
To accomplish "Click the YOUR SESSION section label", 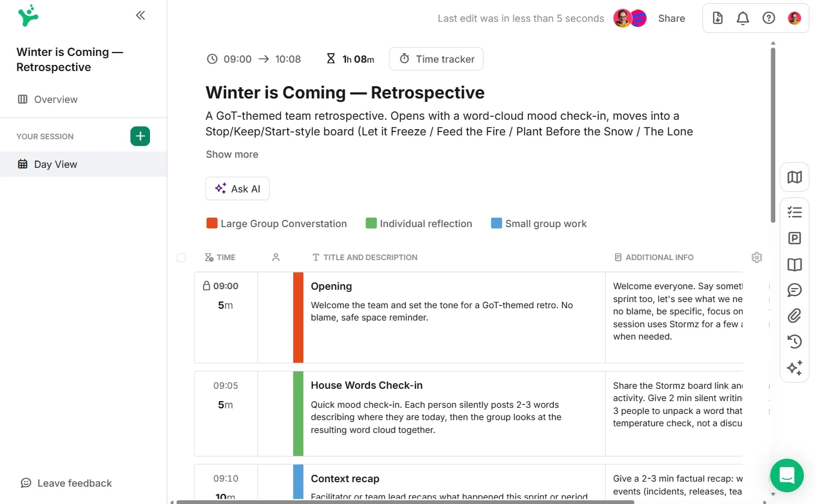I will click(x=45, y=136).
